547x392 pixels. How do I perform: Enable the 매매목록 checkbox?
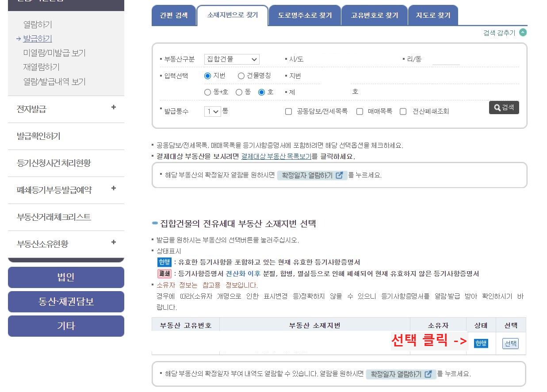(360, 111)
